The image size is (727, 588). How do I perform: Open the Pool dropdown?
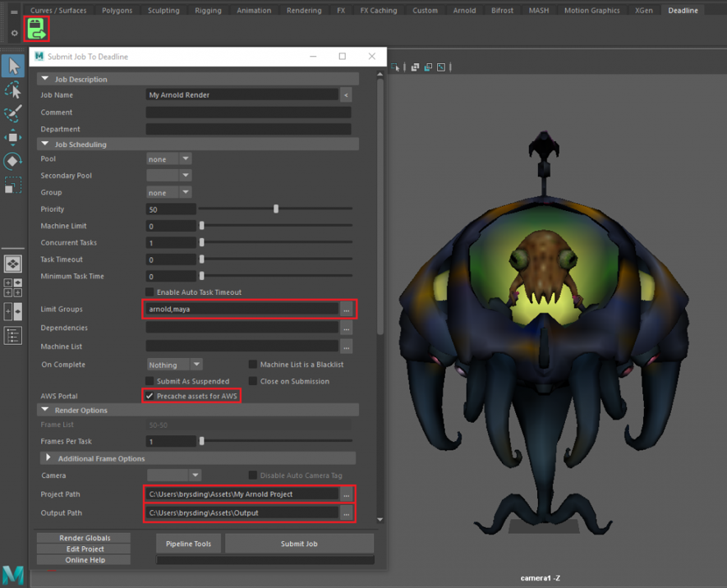(x=169, y=159)
